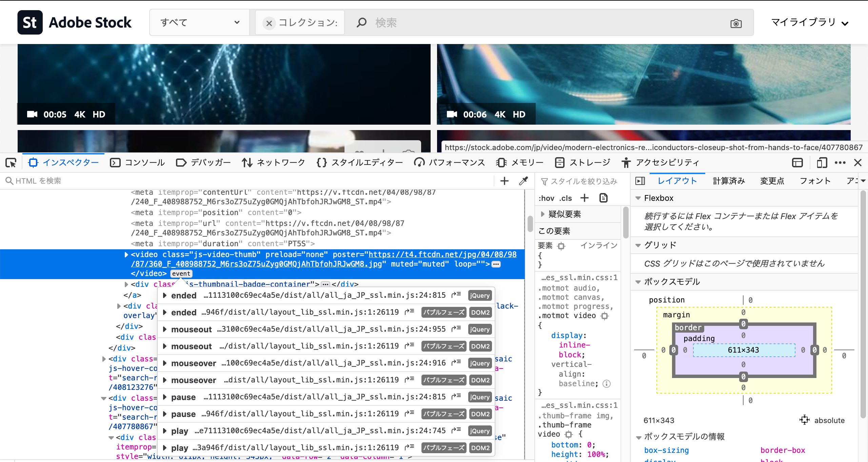Image resolution: width=868 pixels, height=462 pixels.
Task: Click the add new node plus icon
Action: click(504, 181)
